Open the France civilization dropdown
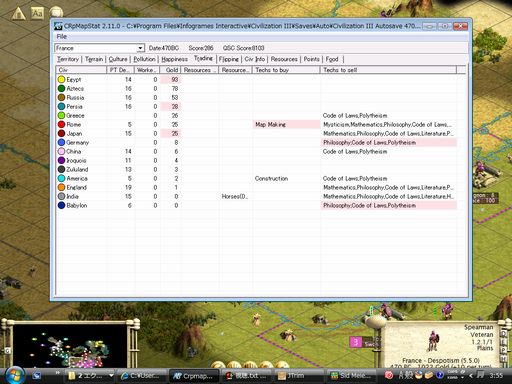This screenshot has width=512, height=384. pyautogui.click(x=99, y=48)
